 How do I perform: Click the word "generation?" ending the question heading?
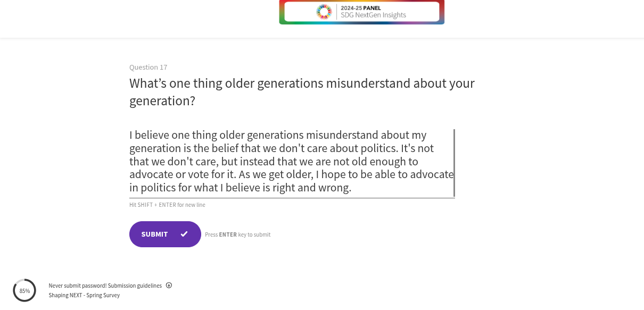click(x=162, y=100)
